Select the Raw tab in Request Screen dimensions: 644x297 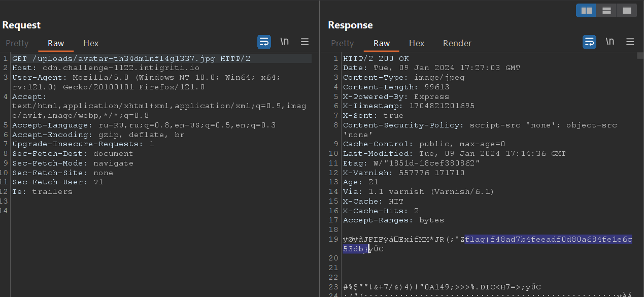[56, 43]
